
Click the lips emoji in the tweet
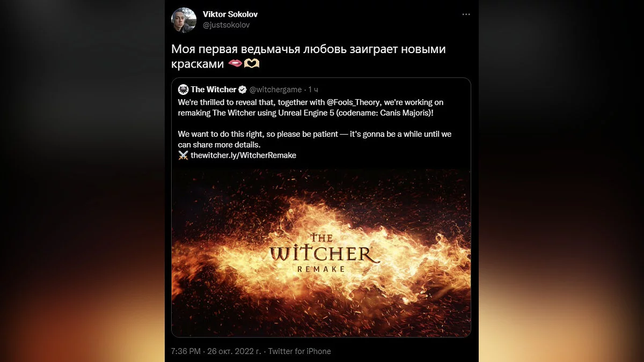pyautogui.click(x=235, y=64)
